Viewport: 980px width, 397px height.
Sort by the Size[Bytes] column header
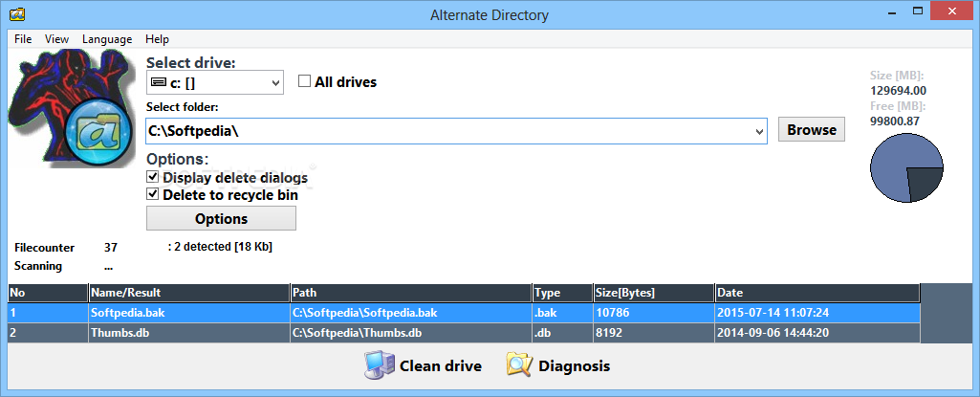(654, 293)
